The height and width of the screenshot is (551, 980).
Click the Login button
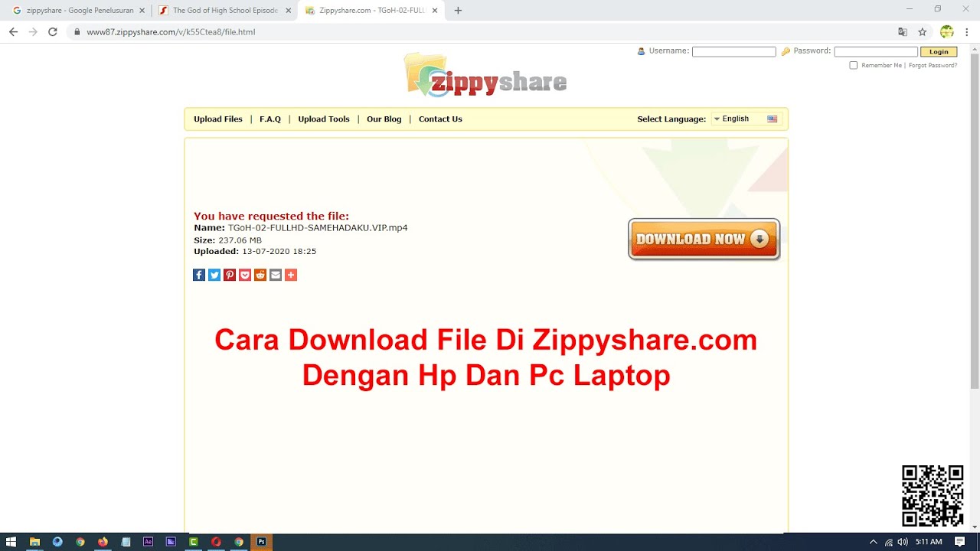pyautogui.click(x=939, y=52)
